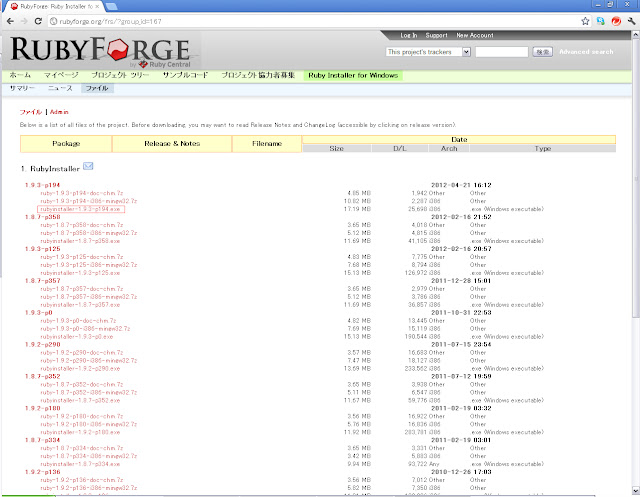Download rubyinstaller-1.8.7-p358.exe
This screenshot has width=640, height=497.
80,241
